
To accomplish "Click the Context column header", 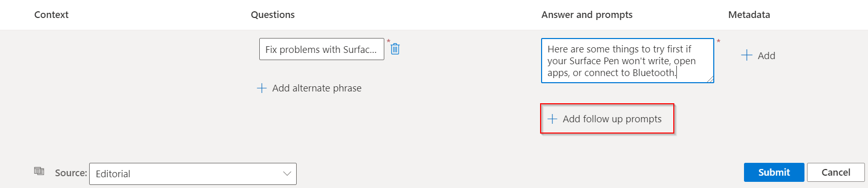I will [x=51, y=15].
